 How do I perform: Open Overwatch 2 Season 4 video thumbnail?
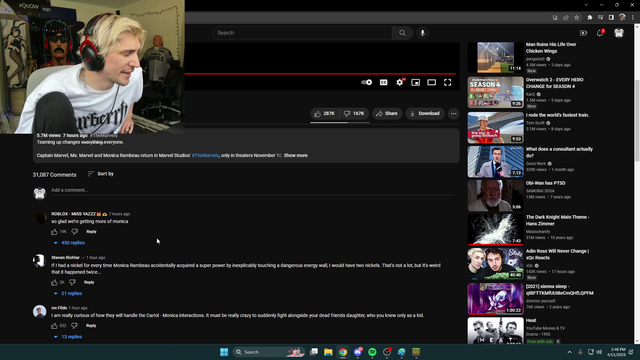point(495,92)
